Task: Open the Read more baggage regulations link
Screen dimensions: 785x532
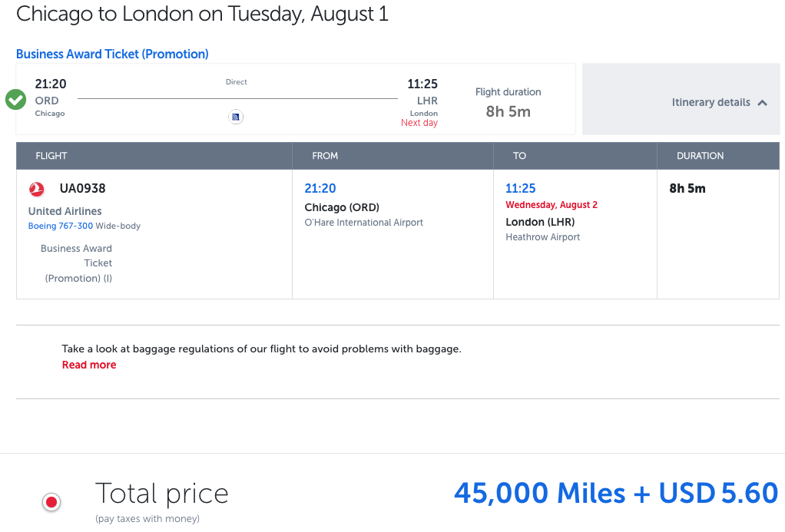Action: tap(88, 365)
